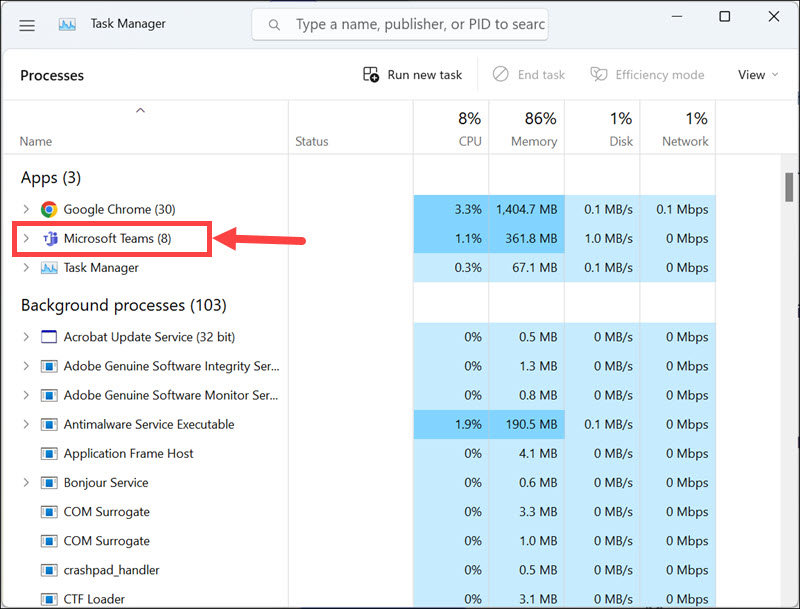This screenshot has height=609, width=800.
Task: Expand the Antimalware Service Executable entry
Action: click(x=26, y=424)
